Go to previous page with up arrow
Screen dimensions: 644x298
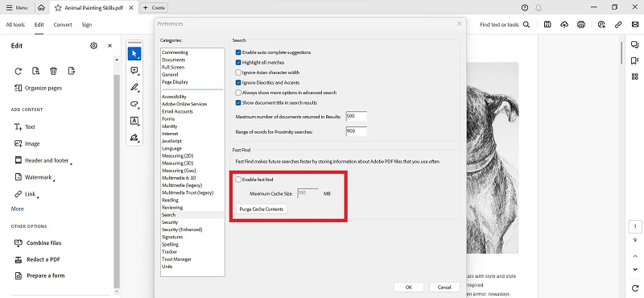pyautogui.click(x=635, y=256)
